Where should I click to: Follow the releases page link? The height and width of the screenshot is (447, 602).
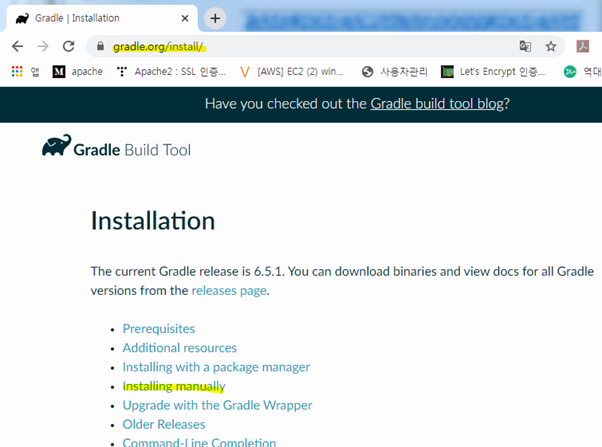pos(229,291)
